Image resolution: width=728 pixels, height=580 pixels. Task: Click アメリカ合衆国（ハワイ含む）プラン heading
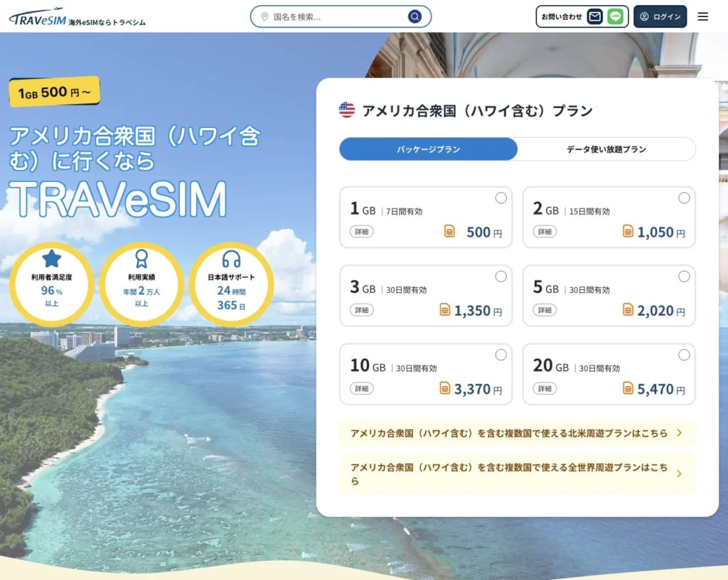[x=477, y=111]
